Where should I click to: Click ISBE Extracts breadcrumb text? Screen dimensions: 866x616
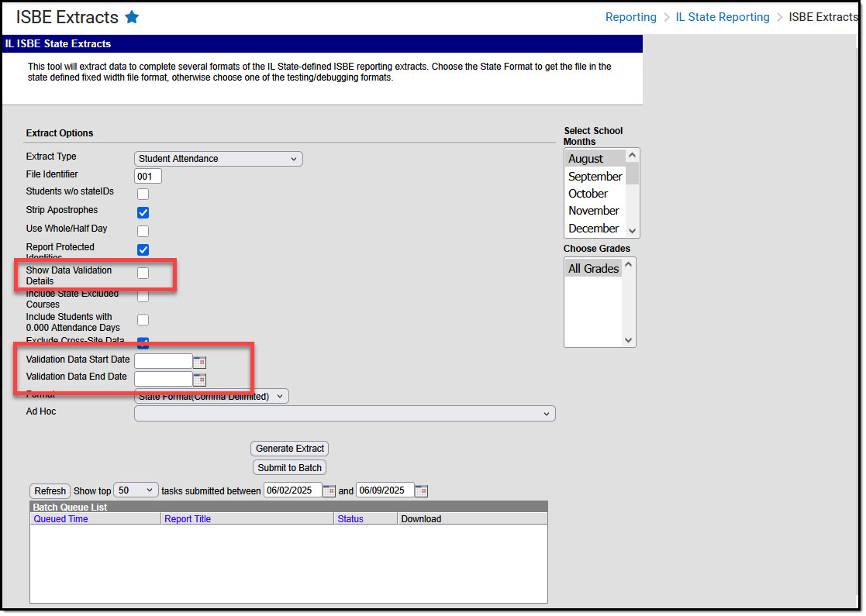[x=823, y=17]
